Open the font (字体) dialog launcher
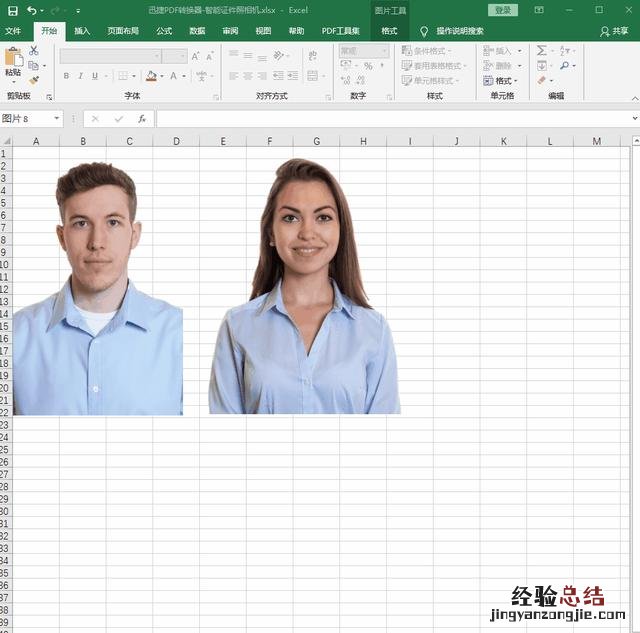 (216, 97)
